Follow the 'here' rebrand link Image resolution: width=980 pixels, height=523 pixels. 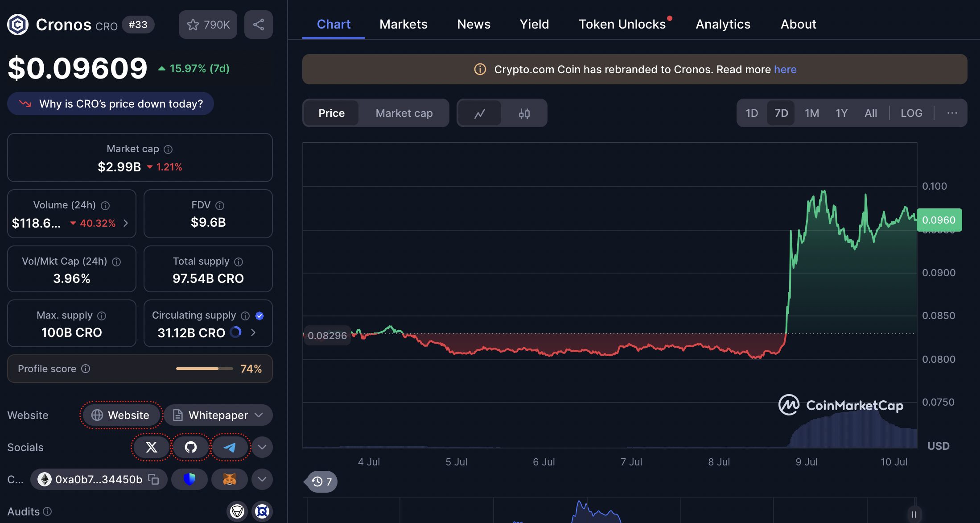[785, 69]
